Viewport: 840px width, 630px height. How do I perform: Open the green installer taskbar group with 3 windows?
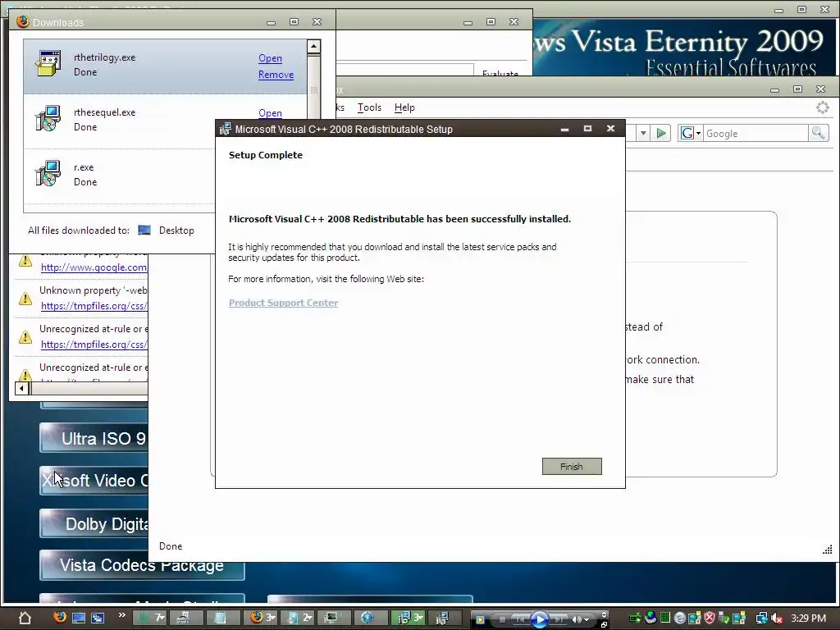[x=409, y=618]
